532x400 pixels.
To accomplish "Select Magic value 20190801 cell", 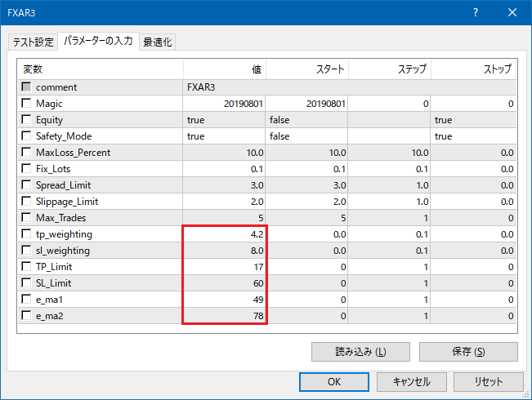I will tap(224, 104).
